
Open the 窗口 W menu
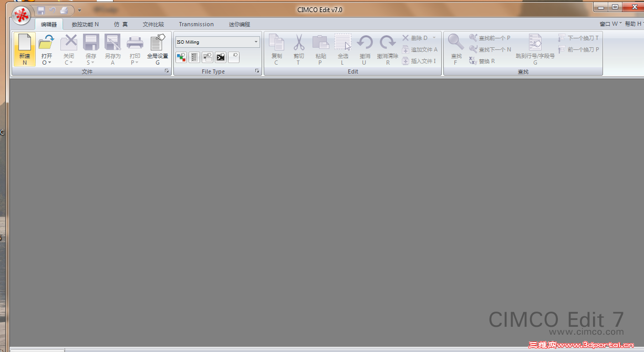pos(610,24)
